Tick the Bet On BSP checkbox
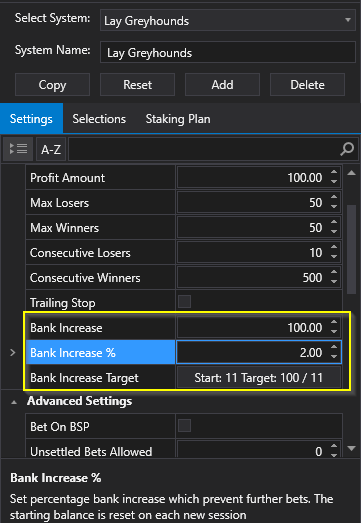The image size is (361, 523). pos(185,426)
